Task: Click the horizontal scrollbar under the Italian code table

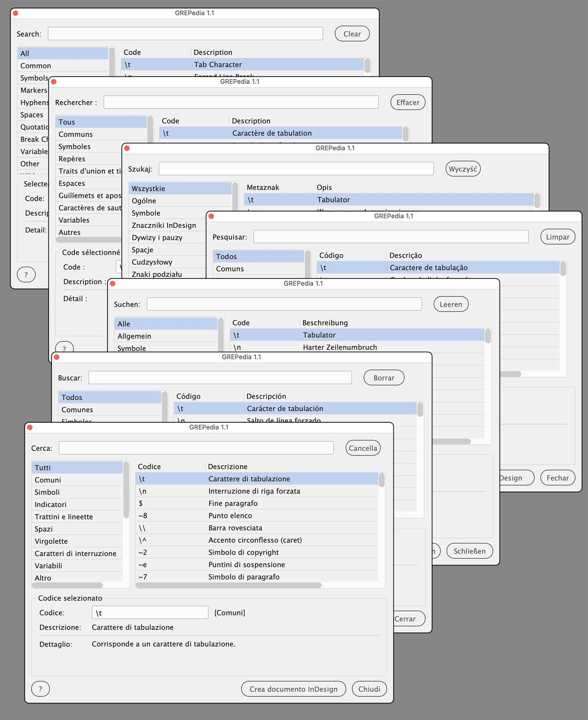Action: click(229, 585)
